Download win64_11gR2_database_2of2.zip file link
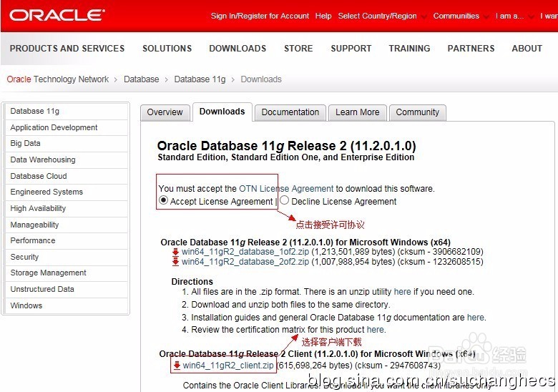 245,262
